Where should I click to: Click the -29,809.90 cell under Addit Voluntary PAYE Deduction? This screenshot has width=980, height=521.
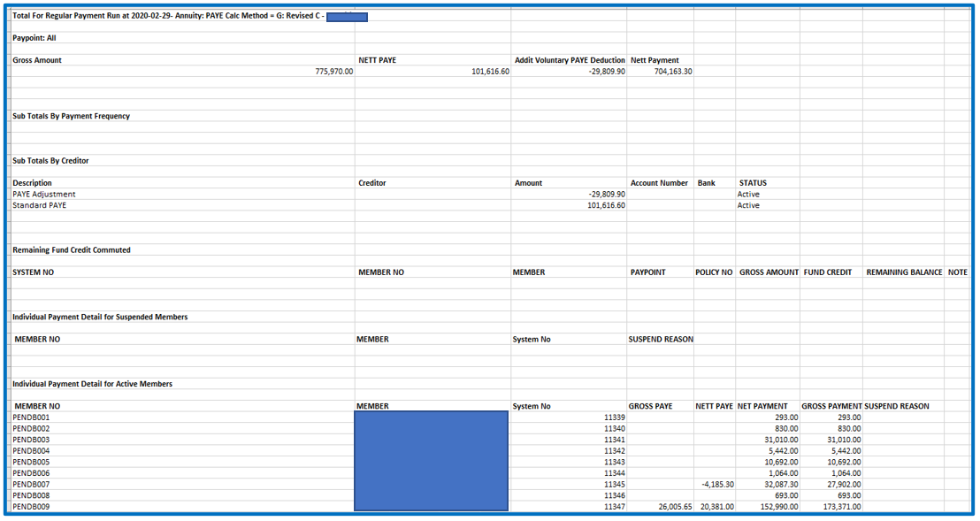click(606, 72)
